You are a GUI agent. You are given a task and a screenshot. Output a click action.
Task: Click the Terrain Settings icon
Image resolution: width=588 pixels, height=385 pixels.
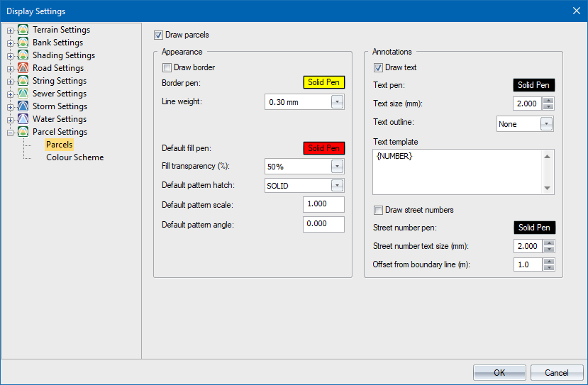(23, 30)
